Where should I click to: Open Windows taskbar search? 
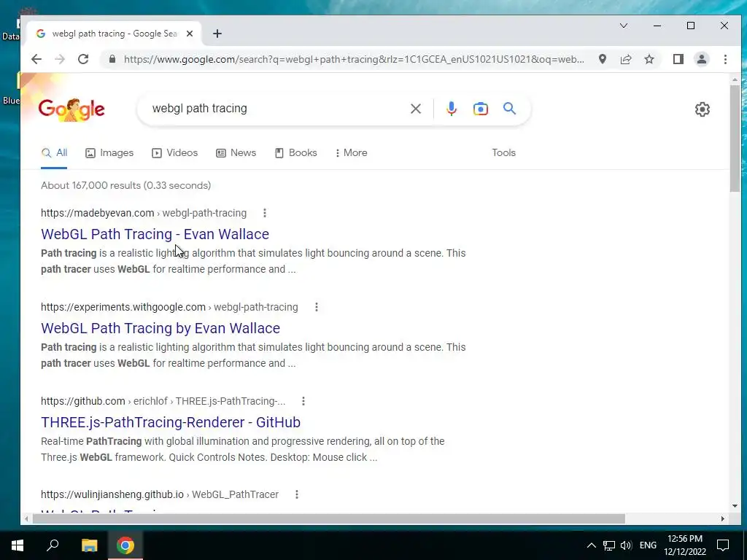point(53,545)
